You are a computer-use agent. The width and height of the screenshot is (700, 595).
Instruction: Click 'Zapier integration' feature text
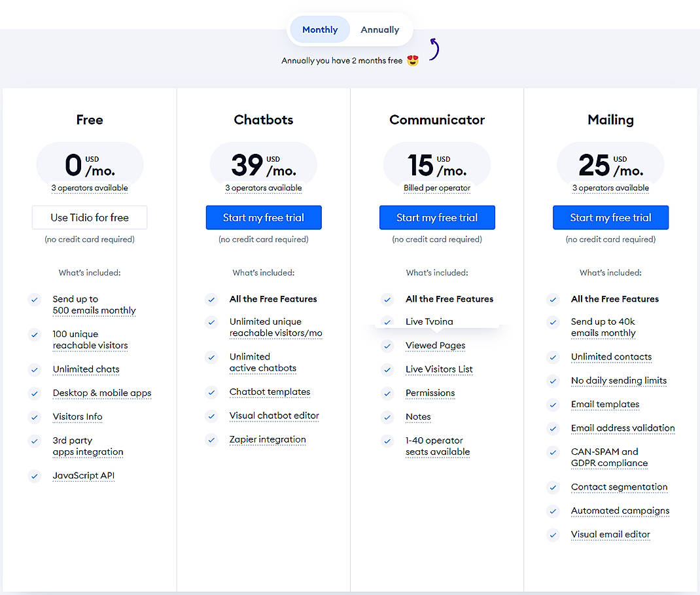click(x=268, y=440)
